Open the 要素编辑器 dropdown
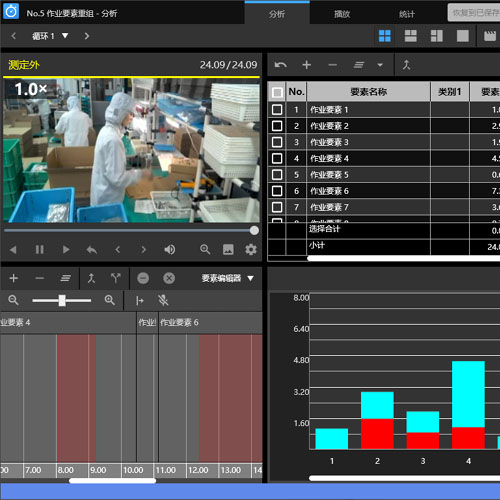 227,278
